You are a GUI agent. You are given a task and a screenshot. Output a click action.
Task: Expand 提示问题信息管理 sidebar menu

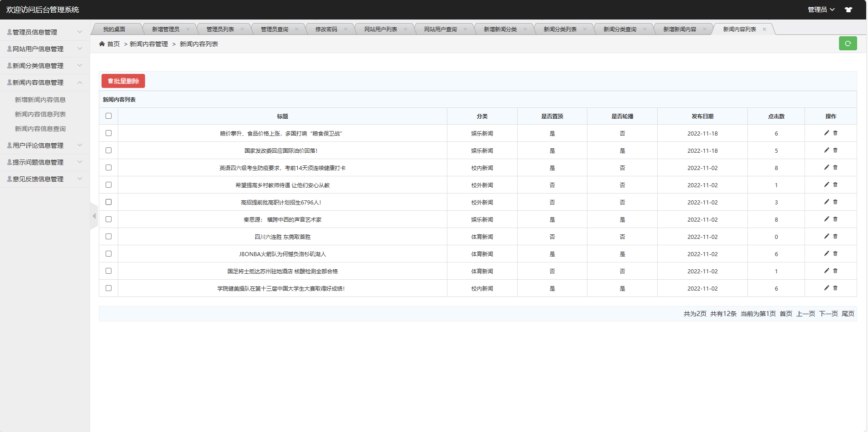[x=45, y=162]
